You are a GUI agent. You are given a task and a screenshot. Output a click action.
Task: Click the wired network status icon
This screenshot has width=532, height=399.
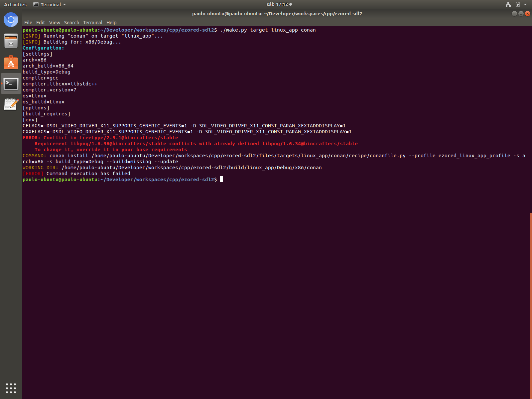(x=508, y=4)
